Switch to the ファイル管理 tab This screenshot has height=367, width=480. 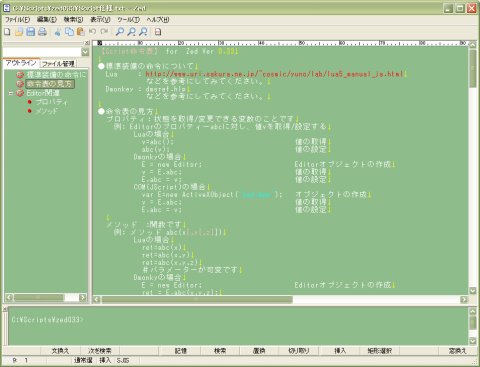pyautogui.click(x=58, y=63)
